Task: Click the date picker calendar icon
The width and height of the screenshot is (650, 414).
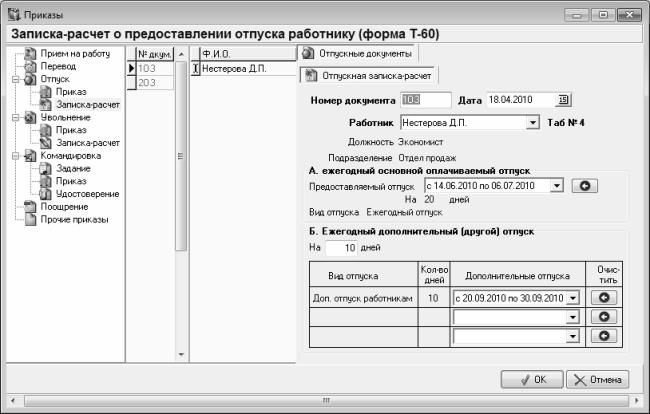Action: 563,99
